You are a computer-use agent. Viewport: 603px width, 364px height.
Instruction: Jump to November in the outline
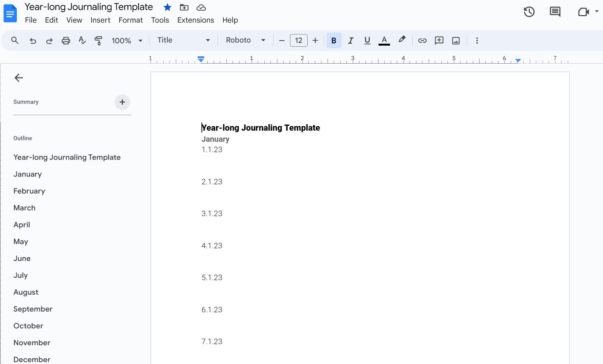tap(32, 343)
